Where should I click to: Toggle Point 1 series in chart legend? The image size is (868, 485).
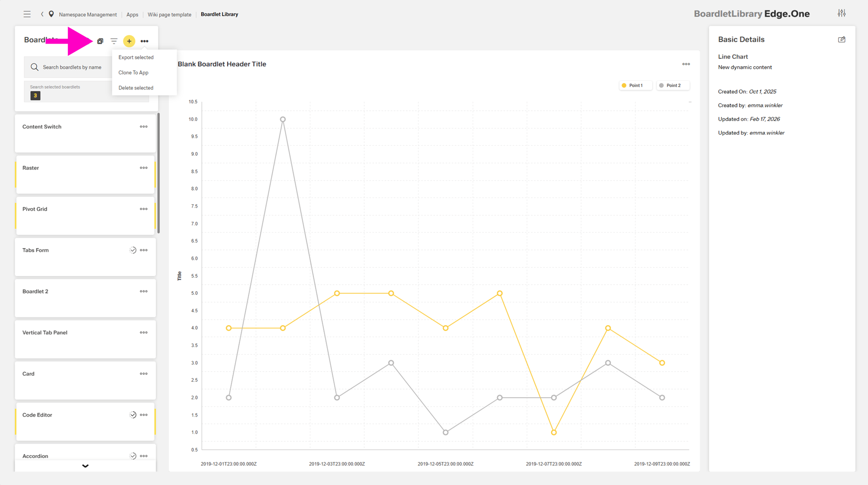click(635, 85)
